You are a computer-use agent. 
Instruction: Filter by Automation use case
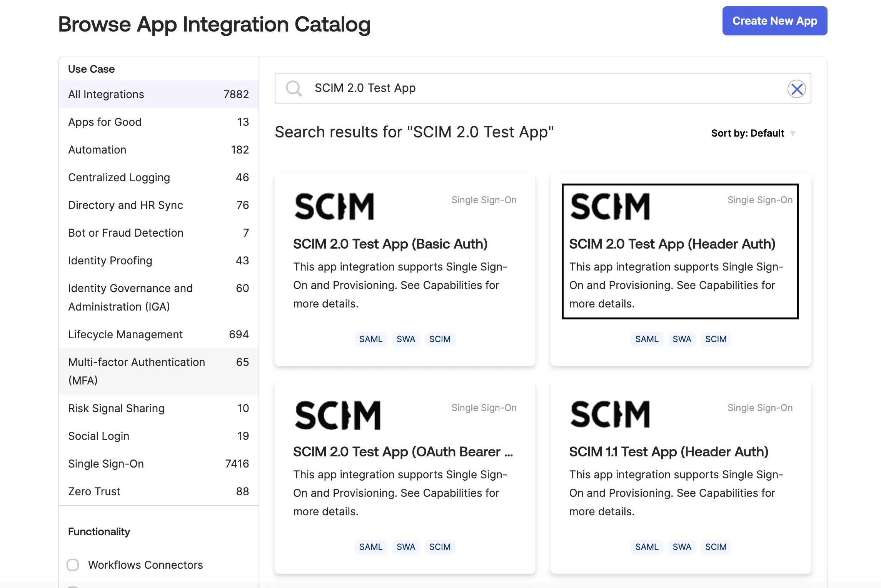(x=159, y=150)
